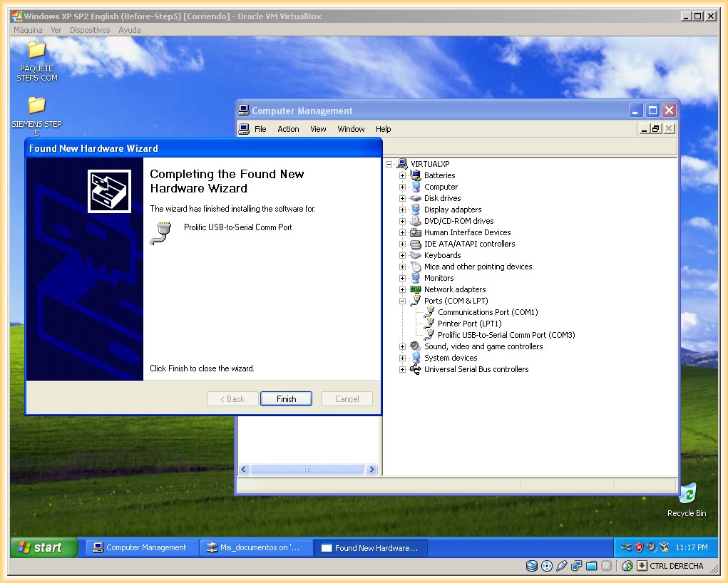The height and width of the screenshot is (583, 728).
Task: Select Communications Port (COM1) in device tree
Action: point(487,312)
